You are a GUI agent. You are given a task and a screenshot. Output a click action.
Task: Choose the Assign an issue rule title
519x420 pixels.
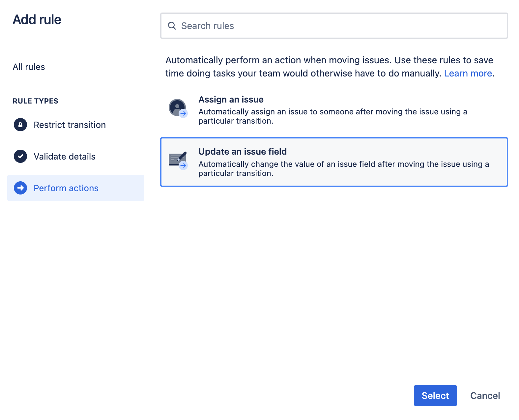tap(231, 100)
